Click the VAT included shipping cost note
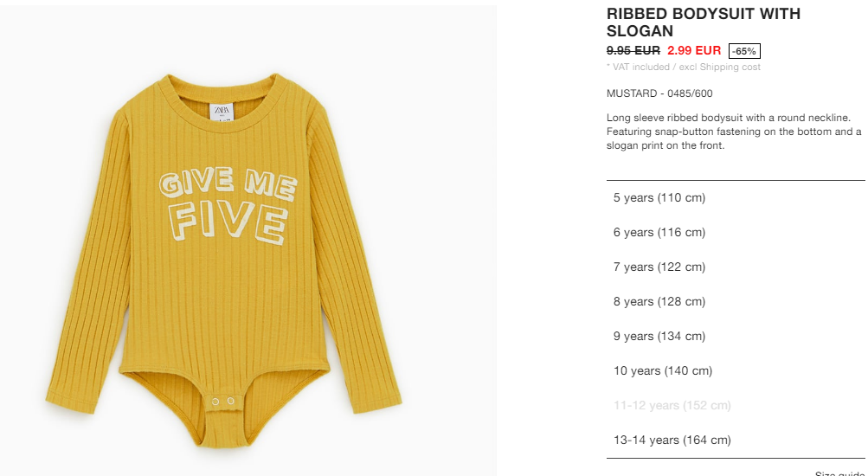Image resolution: width=868 pixels, height=476 pixels. click(x=684, y=67)
